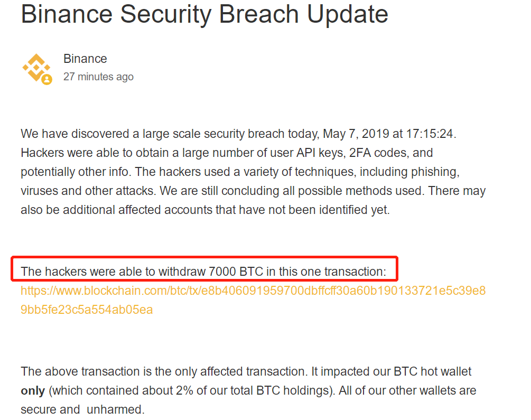Click the '27 minutes ago' timestamp

click(x=98, y=77)
